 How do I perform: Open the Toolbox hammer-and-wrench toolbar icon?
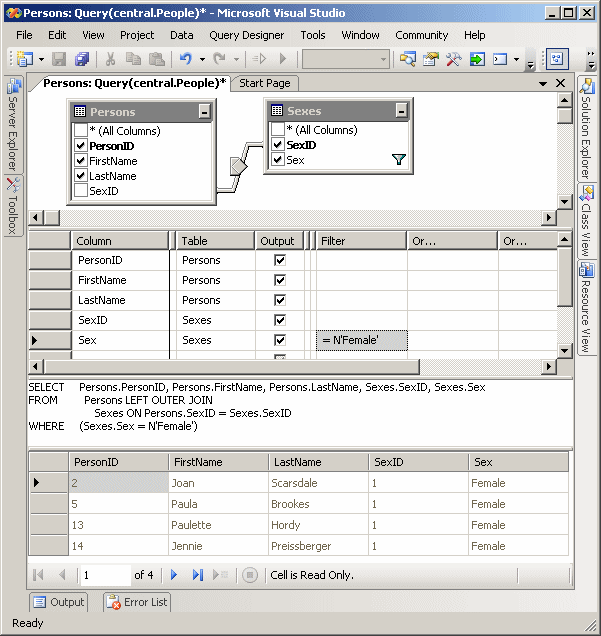pyautogui.click(x=454, y=59)
